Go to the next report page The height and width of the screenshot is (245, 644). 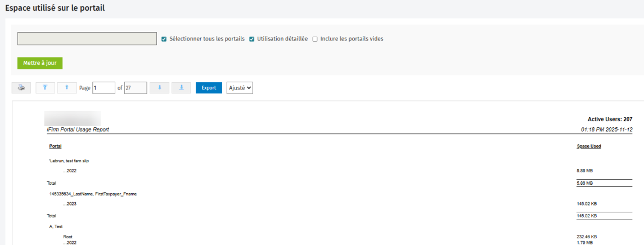159,88
